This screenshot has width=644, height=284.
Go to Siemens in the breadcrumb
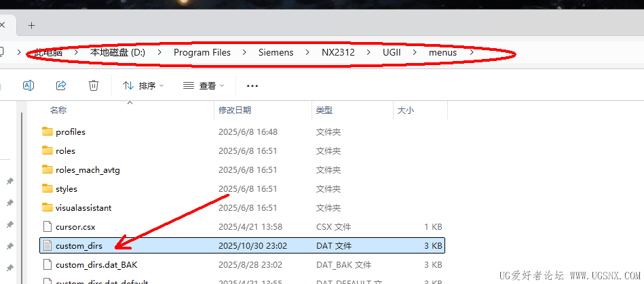point(276,53)
